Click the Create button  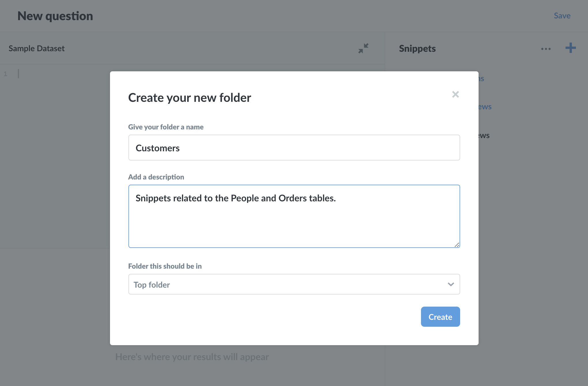[x=440, y=317]
